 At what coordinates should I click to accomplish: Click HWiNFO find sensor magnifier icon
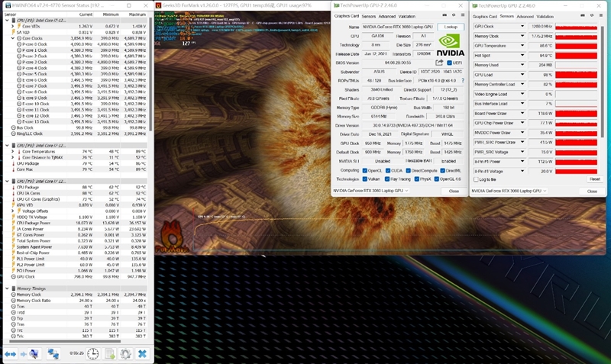pyautogui.click(x=32, y=354)
